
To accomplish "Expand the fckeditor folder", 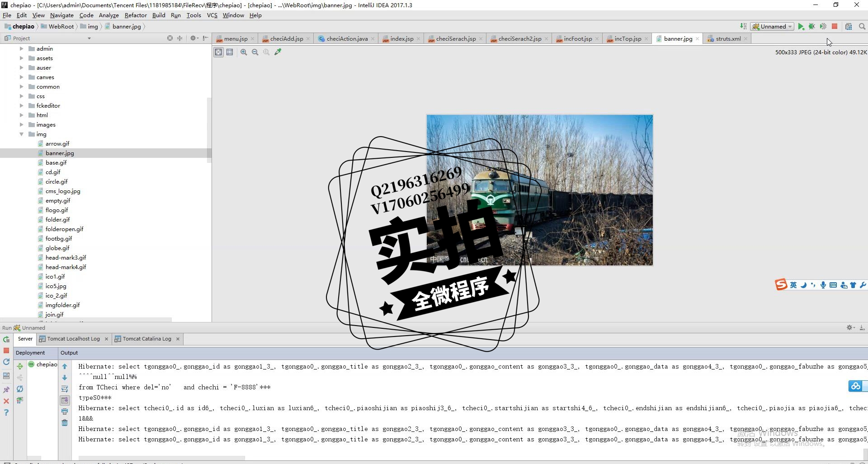I will tap(21, 105).
